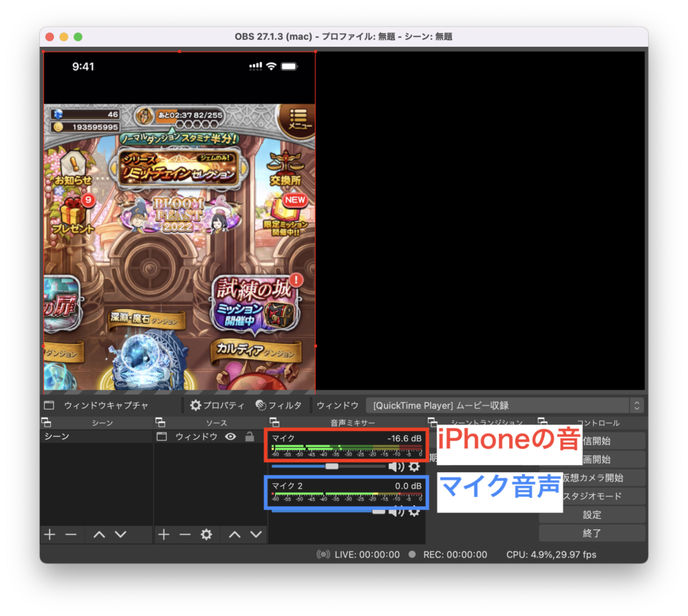This screenshot has height=616, width=688.
Task: Move the selected source down
Action: click(x=256, y=534)
